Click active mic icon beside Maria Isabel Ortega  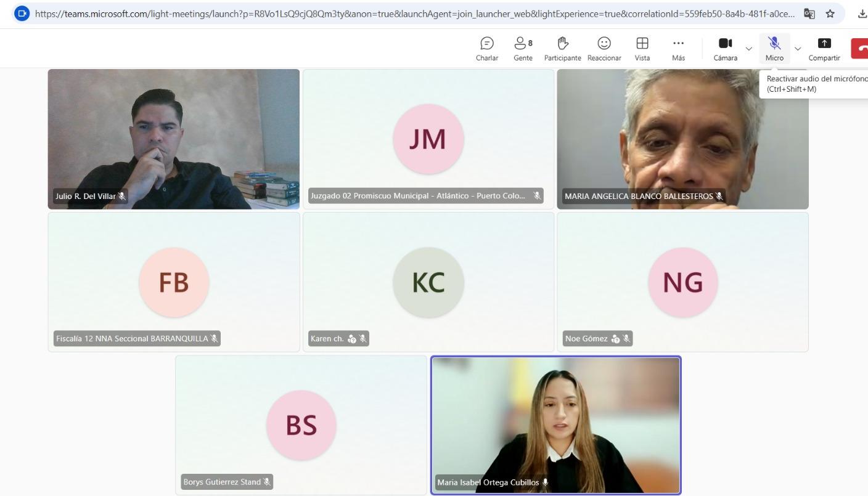[545, 482]
